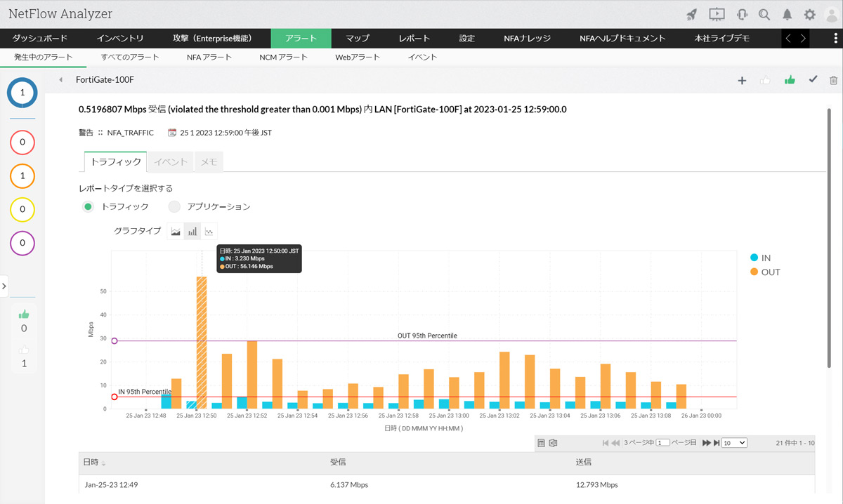This screenshot has height=504, width=843.
Task: Open the インベントリ menu
Action: [120, 39]
